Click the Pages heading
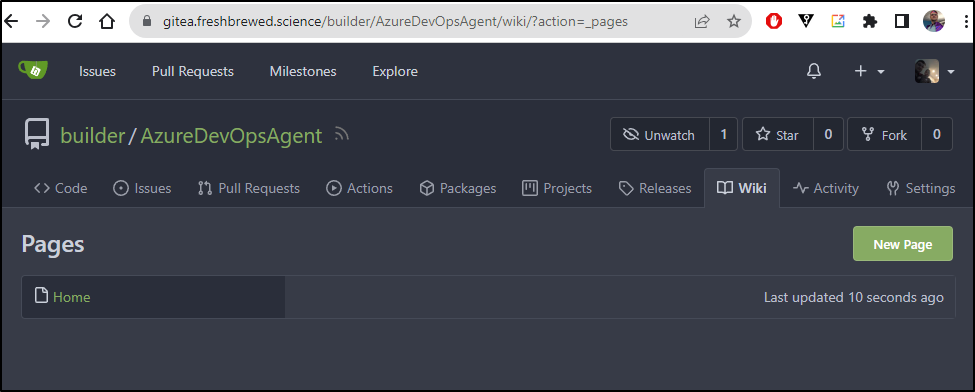975x392 pixels. point(53,244)
